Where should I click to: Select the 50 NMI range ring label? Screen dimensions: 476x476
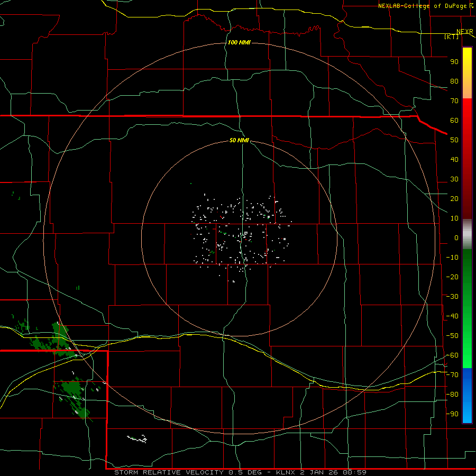(x=239, y=140)
